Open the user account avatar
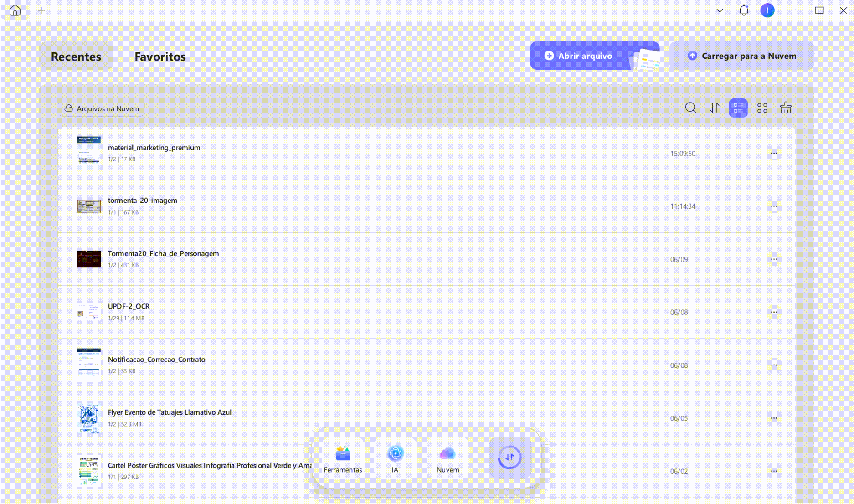The height and width of the screenshot is (504, 854). [x=767, y=10]
